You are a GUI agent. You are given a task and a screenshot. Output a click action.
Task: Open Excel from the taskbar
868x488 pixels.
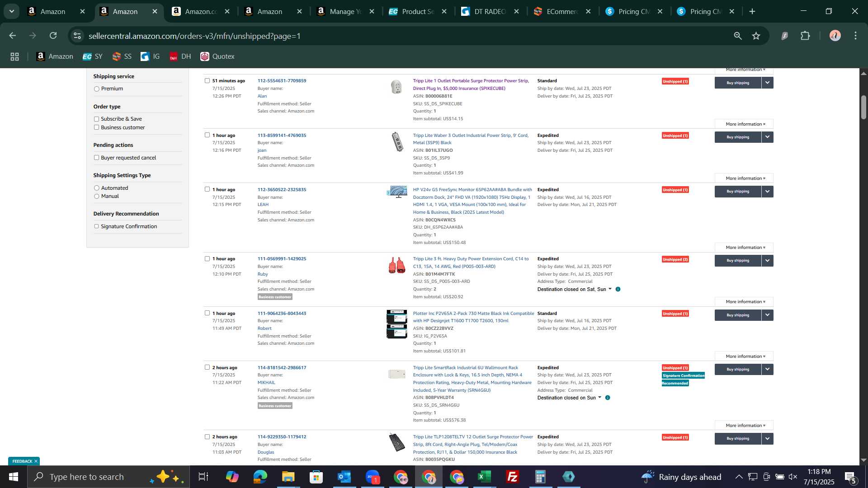coord(485,477)
